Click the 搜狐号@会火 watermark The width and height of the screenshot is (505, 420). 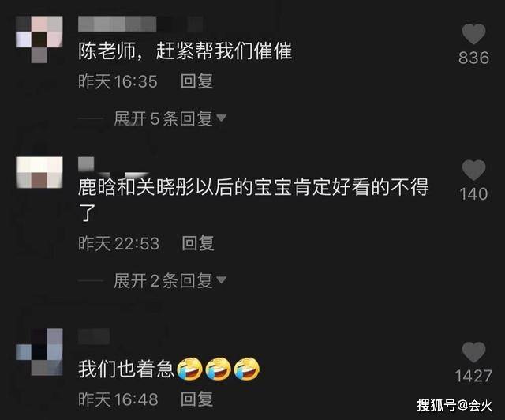pyautogui.click(x=454, y=405)
